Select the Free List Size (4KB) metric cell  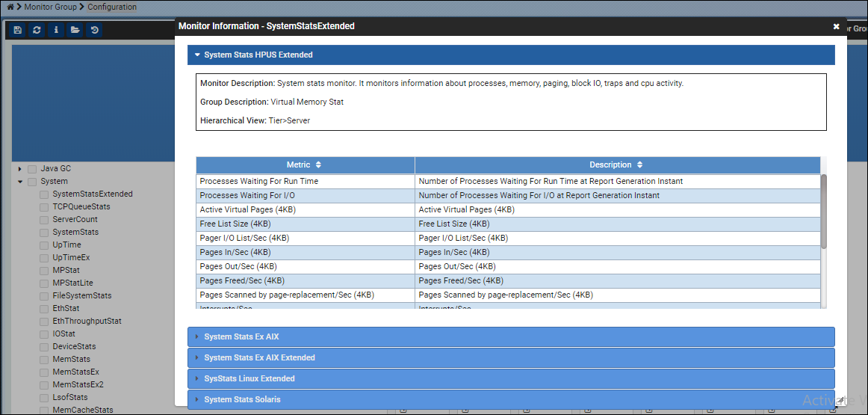coord(306,224)
